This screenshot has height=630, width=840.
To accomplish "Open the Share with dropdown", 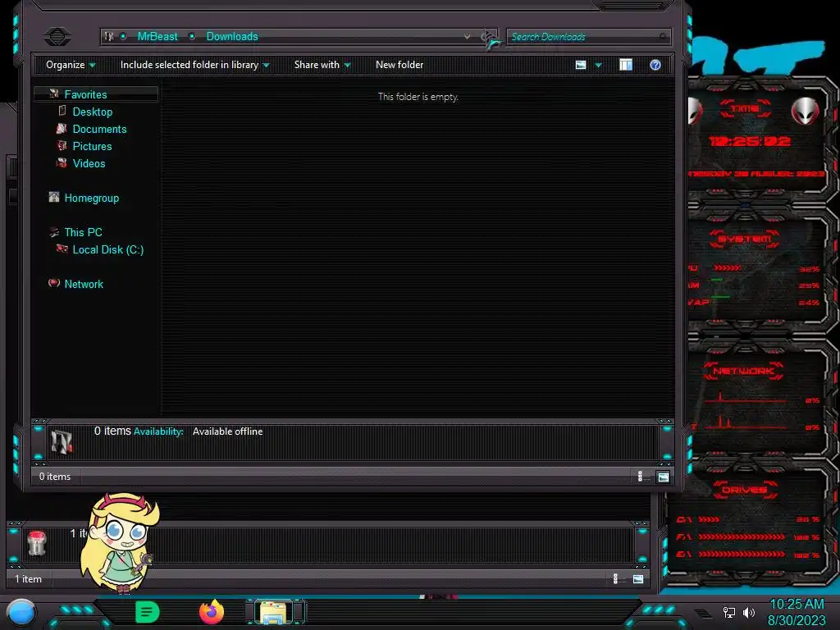I will (322, 65).
